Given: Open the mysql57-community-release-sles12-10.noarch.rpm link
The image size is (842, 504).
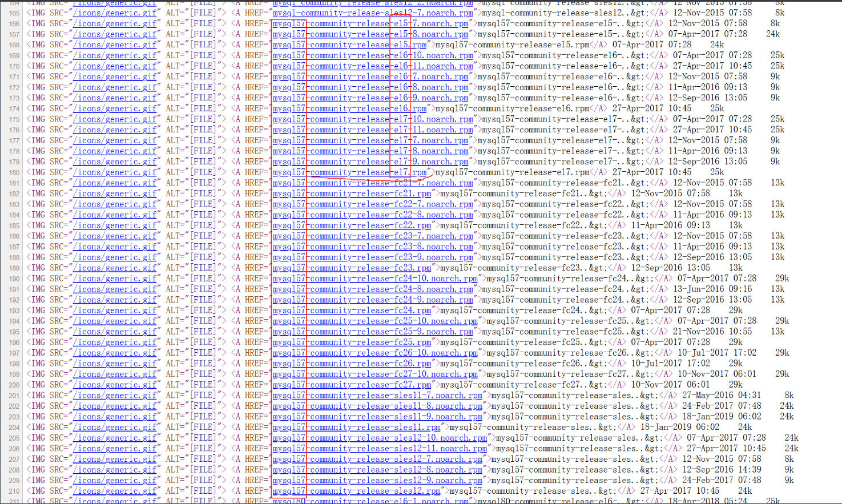Looking at the screenshot, I should [x=380, y=438].
